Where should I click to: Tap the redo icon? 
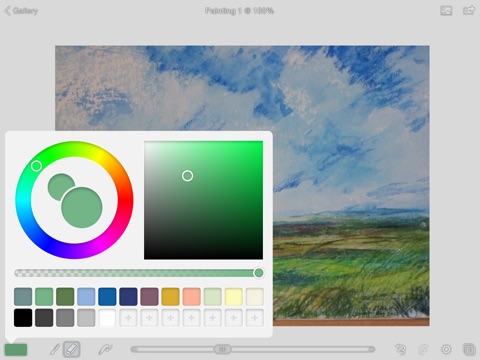pos(423,349)
